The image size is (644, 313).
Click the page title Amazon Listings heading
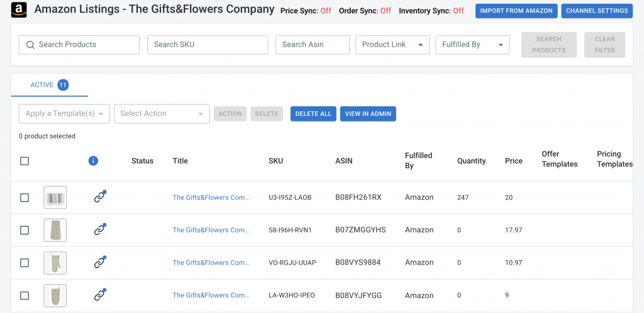pyautogui.click(x=154, y=9)
